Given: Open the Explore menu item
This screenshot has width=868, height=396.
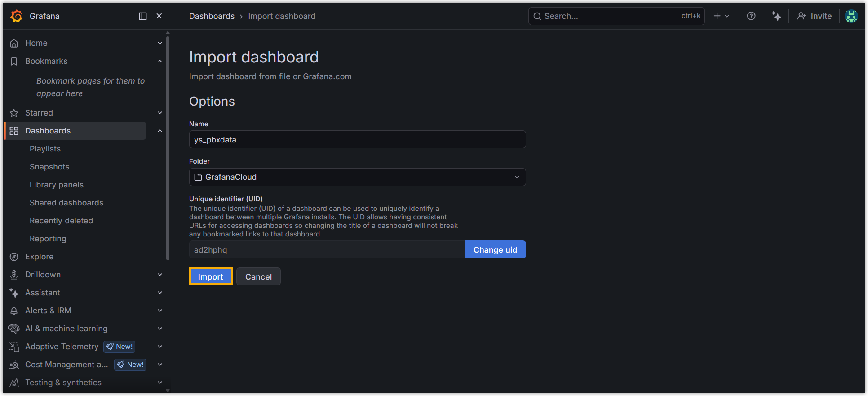Looking at the screenshot, I should [39, 257].
